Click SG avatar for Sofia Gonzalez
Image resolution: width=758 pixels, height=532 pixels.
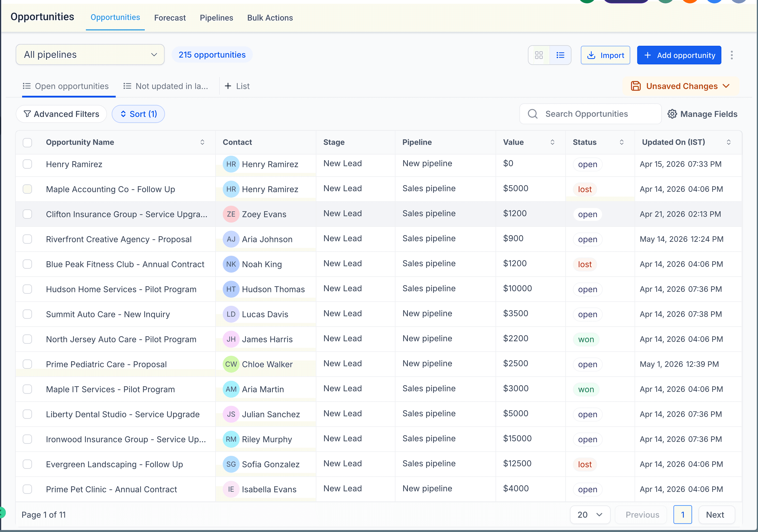[231, 464]
